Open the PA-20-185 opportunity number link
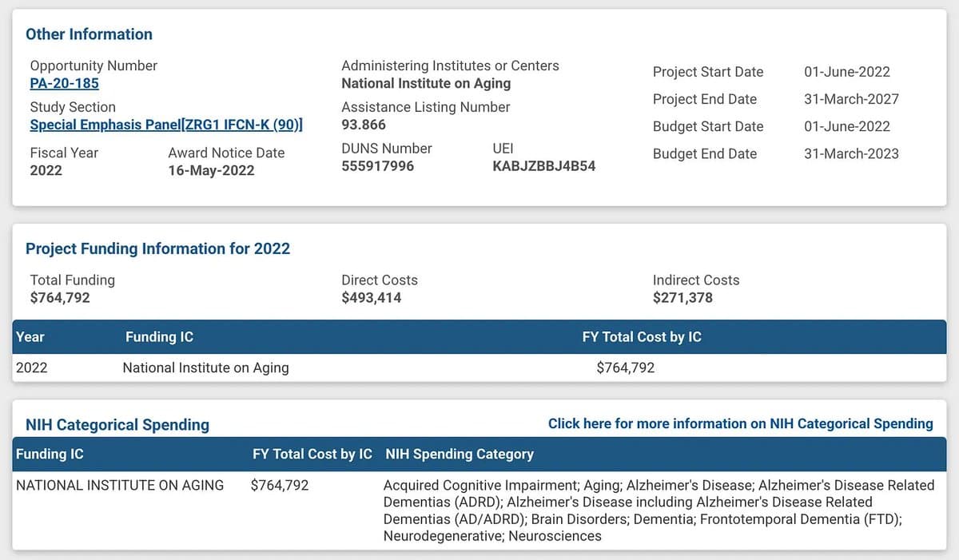The width and height of the screenshot is (959, 560). click(64, 83)
